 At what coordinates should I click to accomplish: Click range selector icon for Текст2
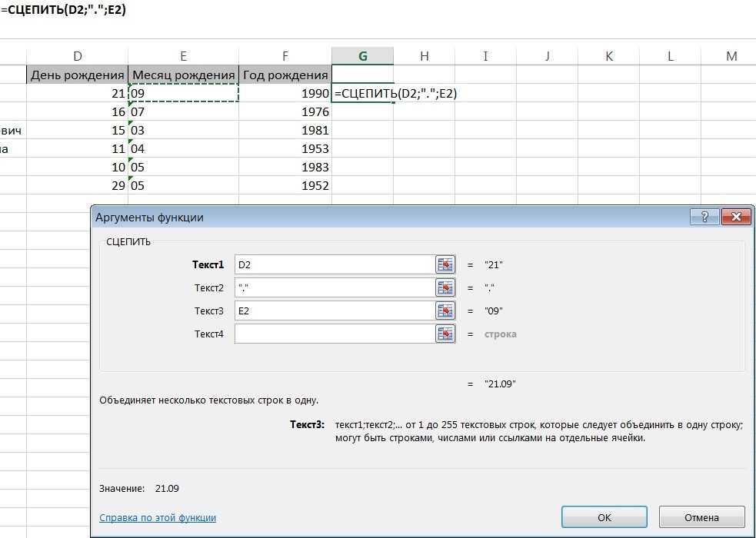pos(445,287)
